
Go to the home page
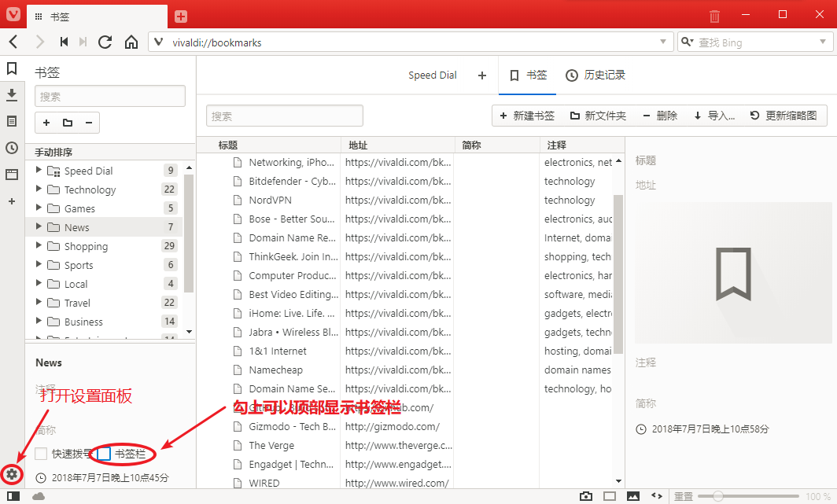(131, 42)
